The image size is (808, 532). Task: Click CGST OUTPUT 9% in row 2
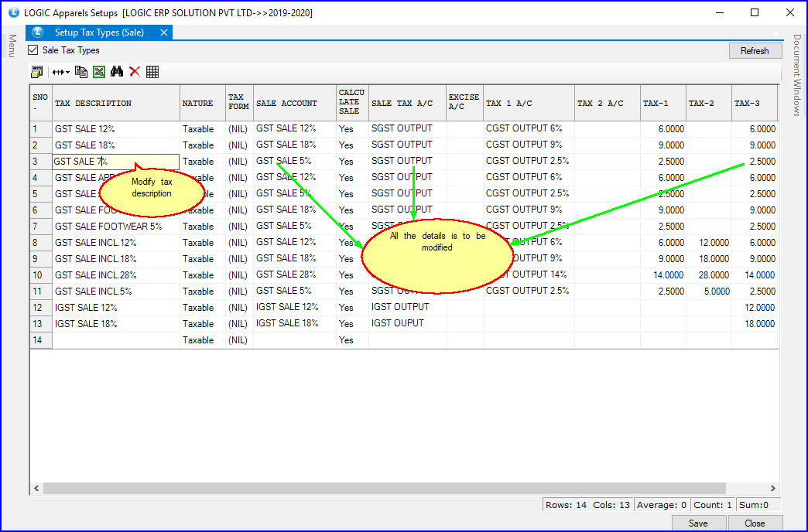529,145
